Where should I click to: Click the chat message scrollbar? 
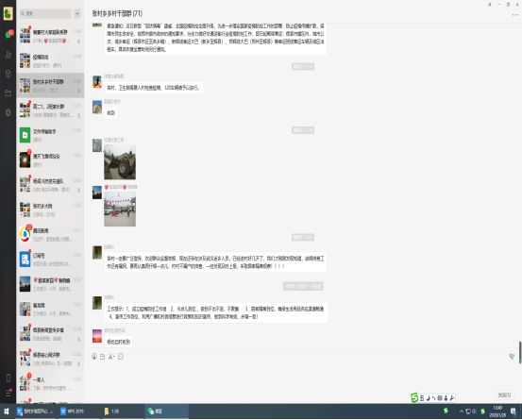point(520,353)
